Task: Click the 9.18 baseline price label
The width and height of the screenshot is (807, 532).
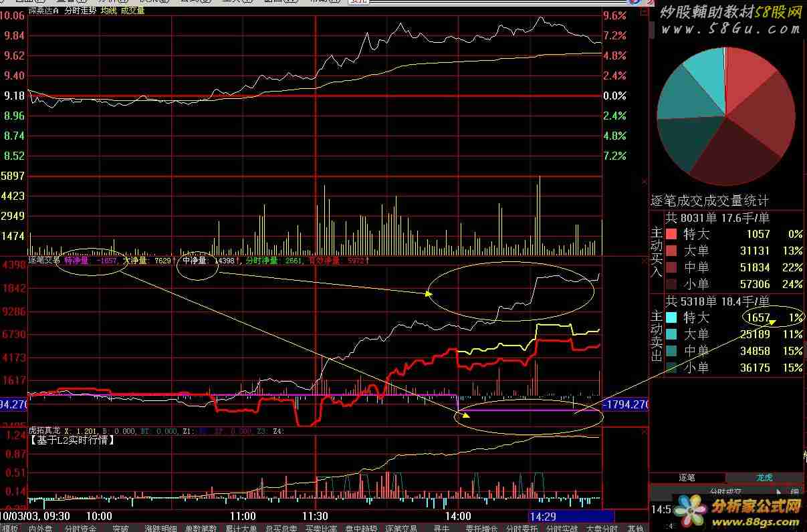Action: tap(13, 96)
